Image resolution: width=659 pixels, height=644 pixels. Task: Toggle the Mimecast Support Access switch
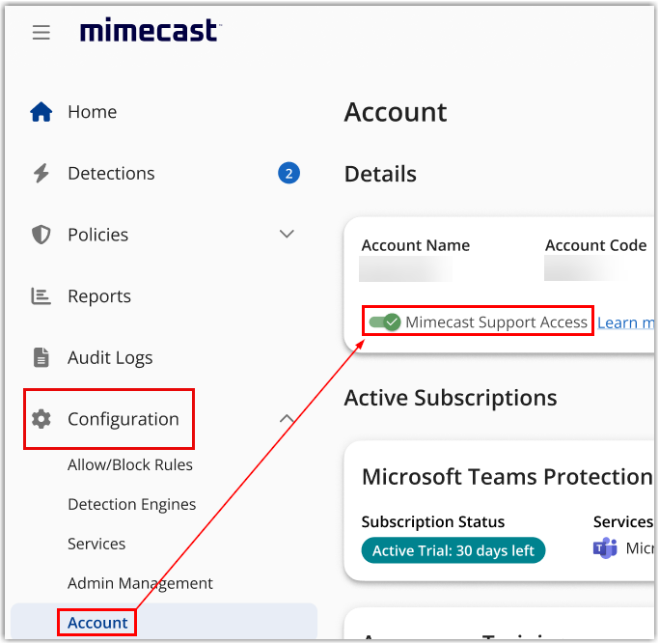pos(384,322)
